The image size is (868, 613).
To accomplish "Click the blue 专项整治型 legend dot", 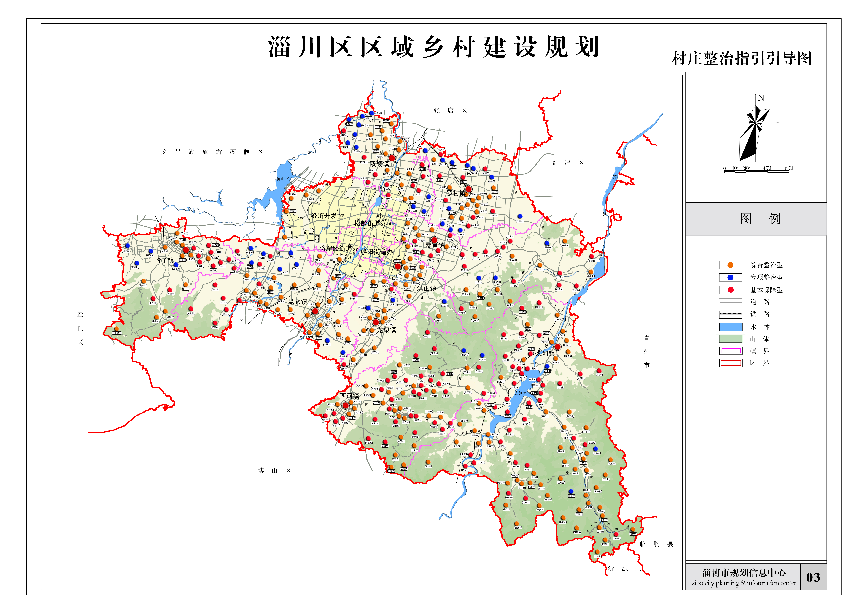I will pos(730,277).
